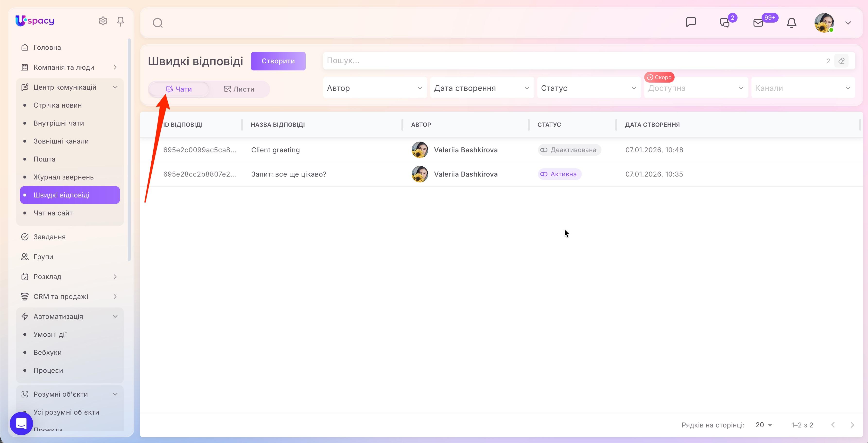Open external chats icon with badge 2
This screenshot has width=868, height=443.
pos(725,23)
